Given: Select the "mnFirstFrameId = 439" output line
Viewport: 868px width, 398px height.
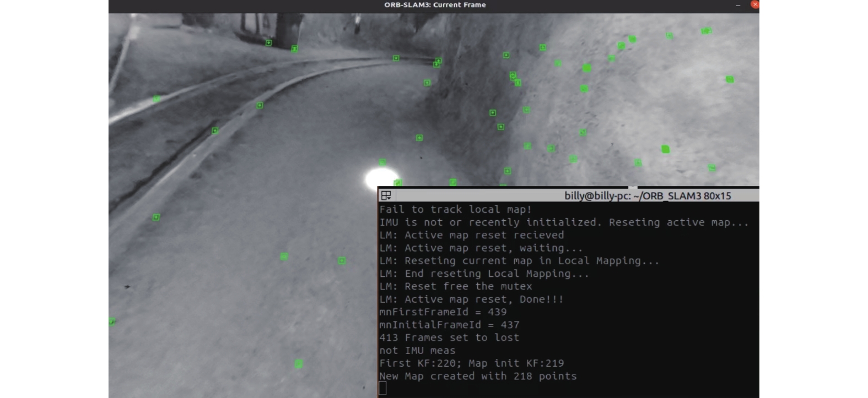Looking at the screenshot, I should click(443, 312).
